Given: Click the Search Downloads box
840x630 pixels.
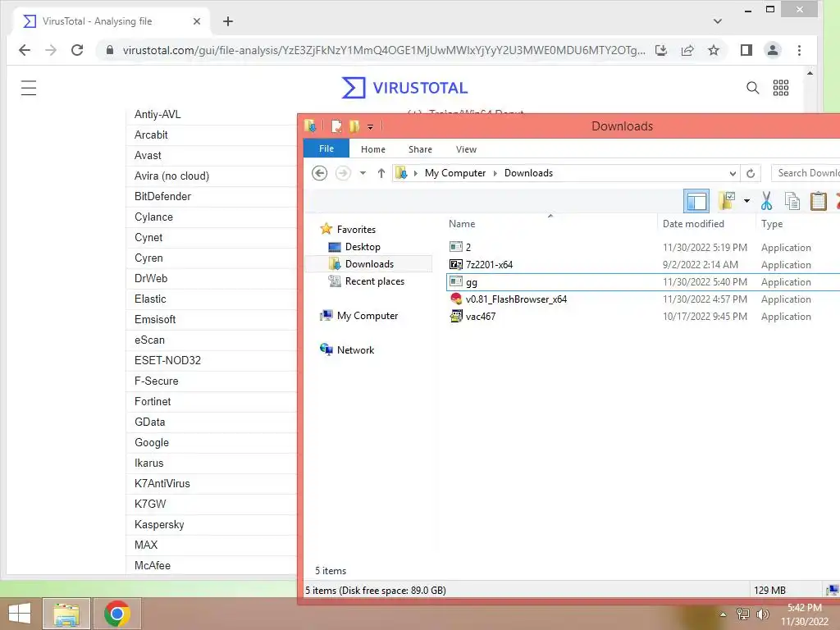Looking at the screenshot, I should 806,173.
